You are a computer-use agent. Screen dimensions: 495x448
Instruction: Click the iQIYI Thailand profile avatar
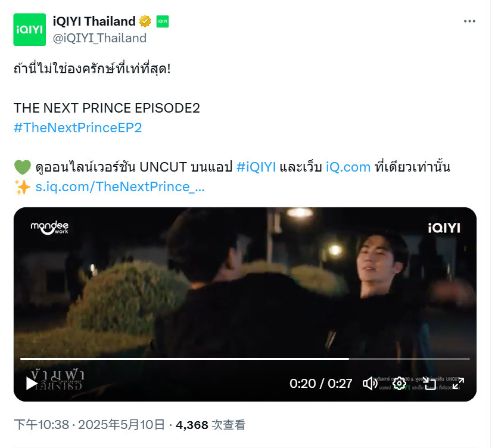[x=29, y=29]
